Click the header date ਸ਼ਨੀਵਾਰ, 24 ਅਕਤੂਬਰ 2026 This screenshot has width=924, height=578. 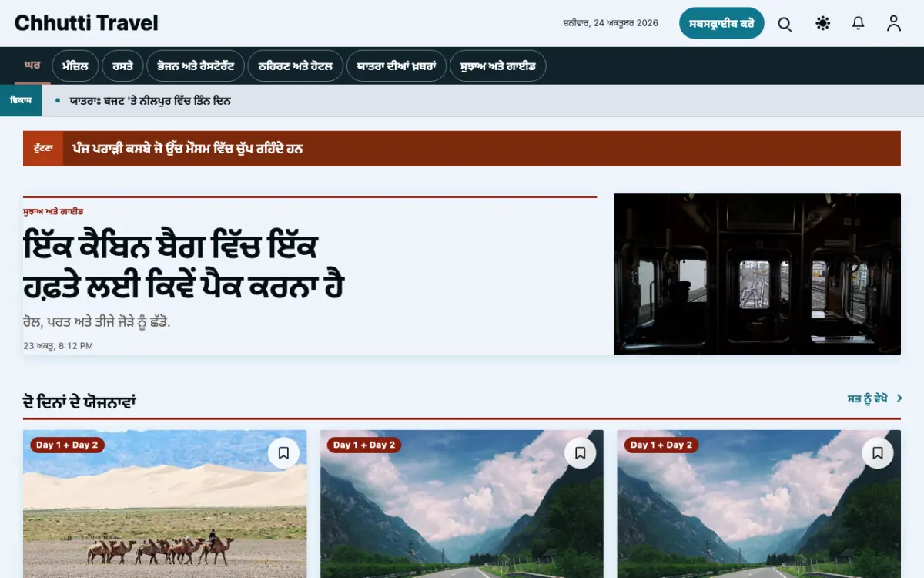[x=611, y=23]
